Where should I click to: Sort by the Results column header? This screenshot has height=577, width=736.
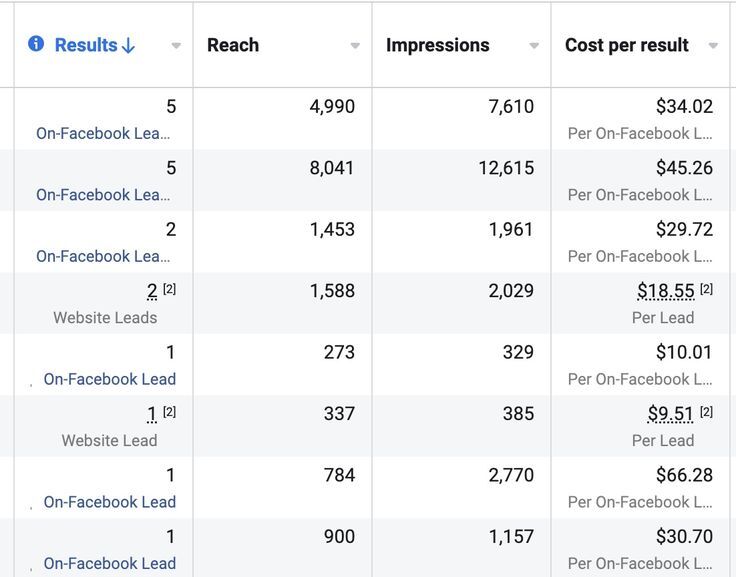[86, 45]
